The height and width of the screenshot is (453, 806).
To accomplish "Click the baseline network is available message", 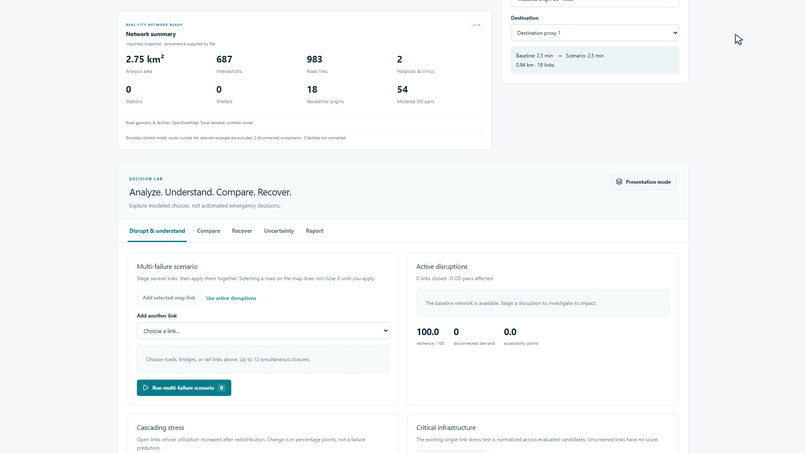I will [x=511, y=303].
